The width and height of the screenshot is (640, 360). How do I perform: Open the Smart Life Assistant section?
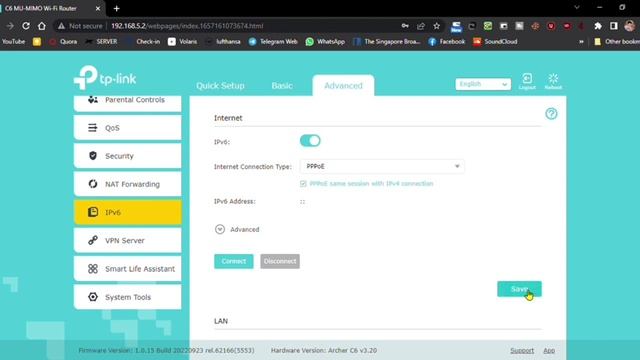(x=127, y=268)
